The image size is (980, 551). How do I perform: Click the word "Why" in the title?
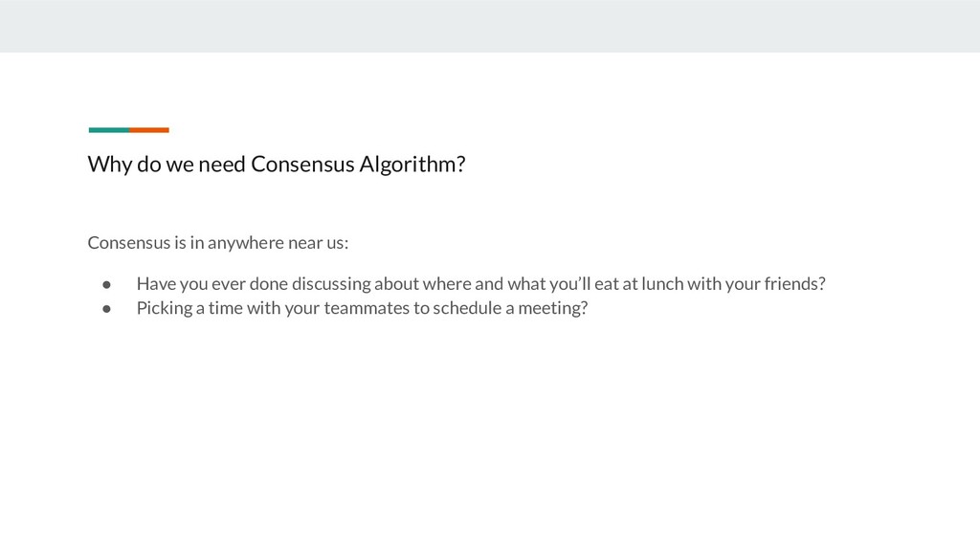[109, 165]
